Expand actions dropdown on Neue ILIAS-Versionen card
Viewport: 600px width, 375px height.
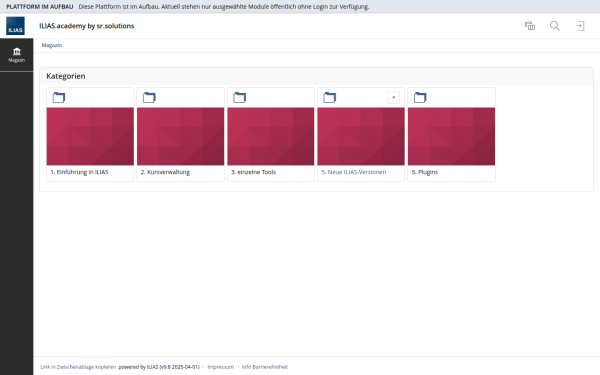393,98
